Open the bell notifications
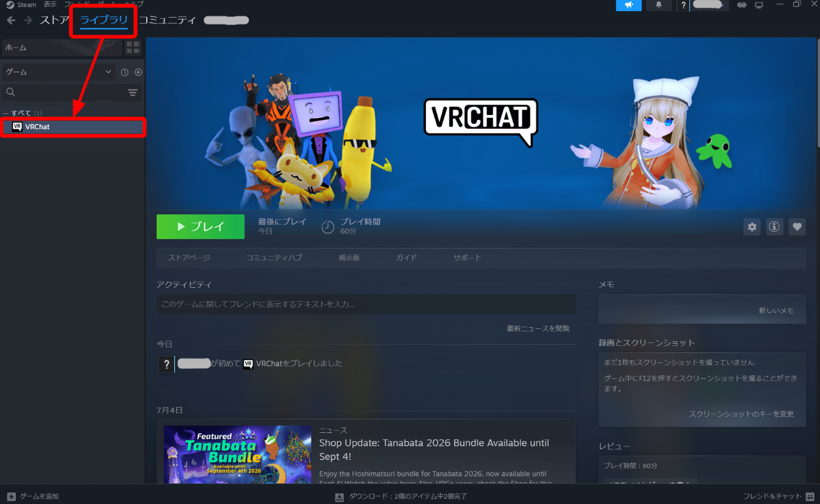The height and width of the screenshot is (504, 820). click(658, 5)
